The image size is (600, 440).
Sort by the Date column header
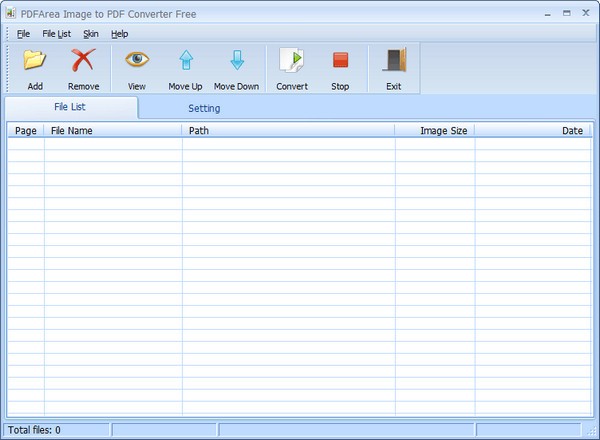pos(533,130)
